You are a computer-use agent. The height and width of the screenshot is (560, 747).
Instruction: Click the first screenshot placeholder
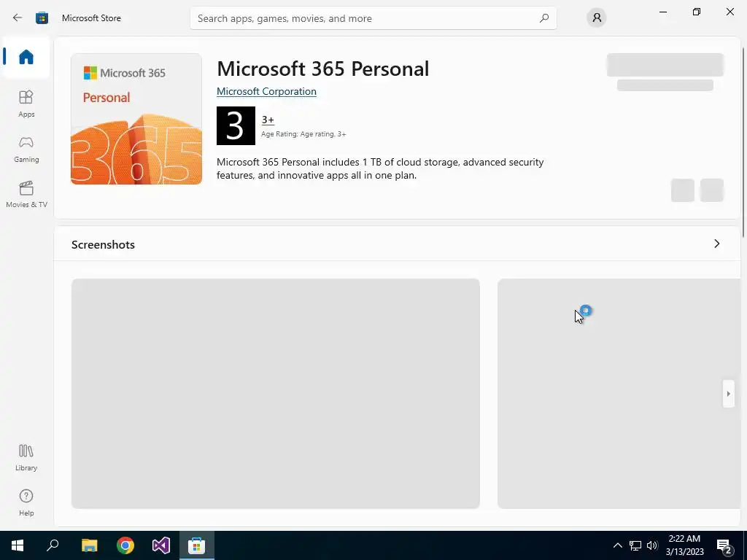[275, 394]
